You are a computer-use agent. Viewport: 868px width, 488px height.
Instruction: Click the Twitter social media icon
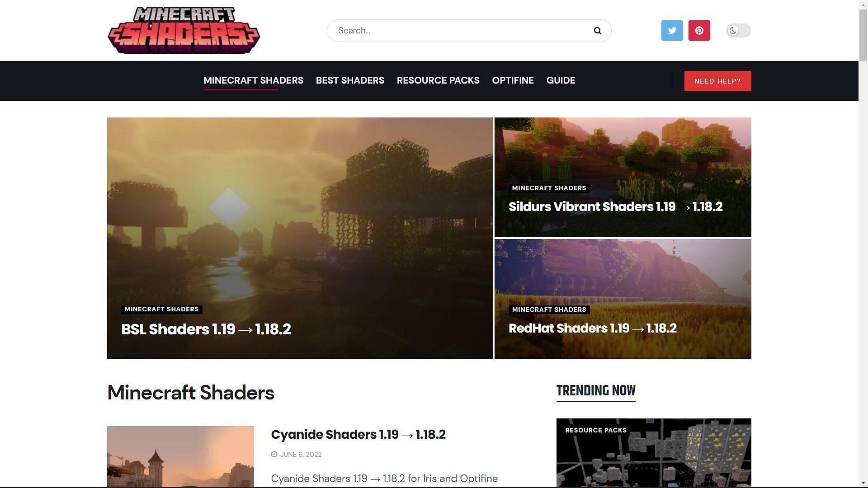[x=672, y=30]
